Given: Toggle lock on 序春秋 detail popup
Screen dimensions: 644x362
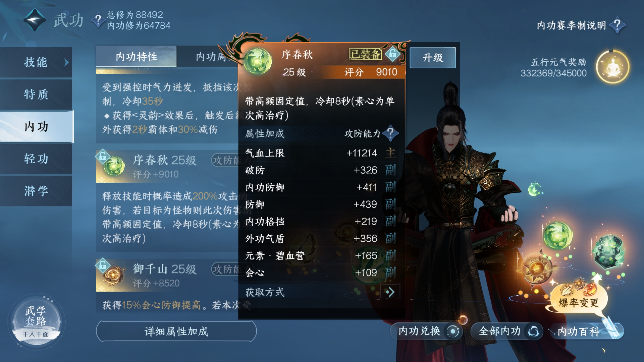Looking at the screenshot, I should (x=393, y=54).
